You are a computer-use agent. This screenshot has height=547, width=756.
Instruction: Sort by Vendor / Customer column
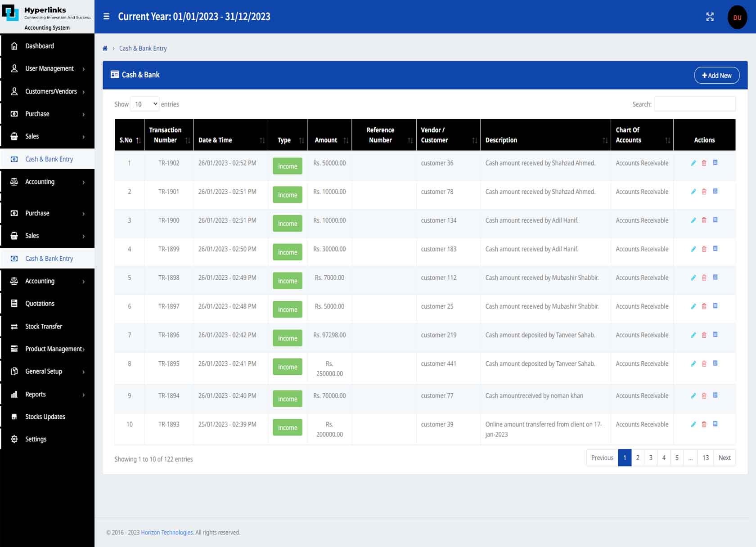point(448,135)
